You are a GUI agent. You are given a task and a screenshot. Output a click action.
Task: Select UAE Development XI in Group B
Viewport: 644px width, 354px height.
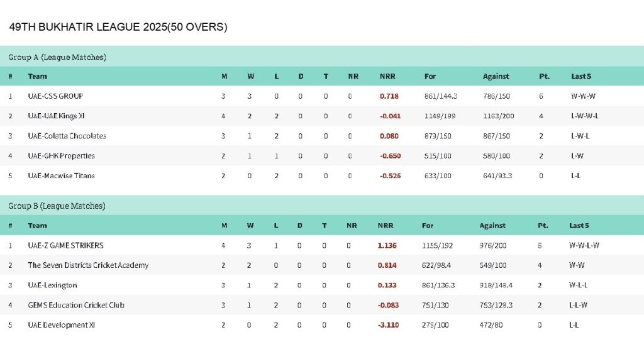pos(61,325)
